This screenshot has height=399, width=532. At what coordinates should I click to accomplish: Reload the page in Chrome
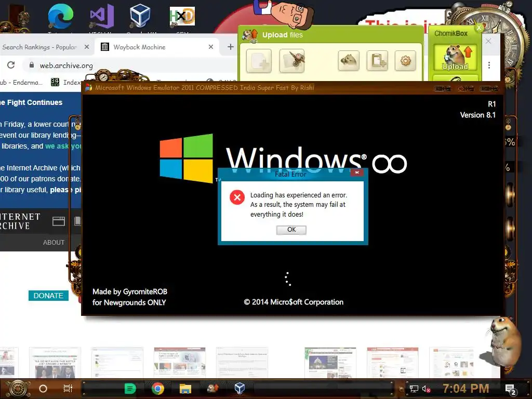[11, 65]
